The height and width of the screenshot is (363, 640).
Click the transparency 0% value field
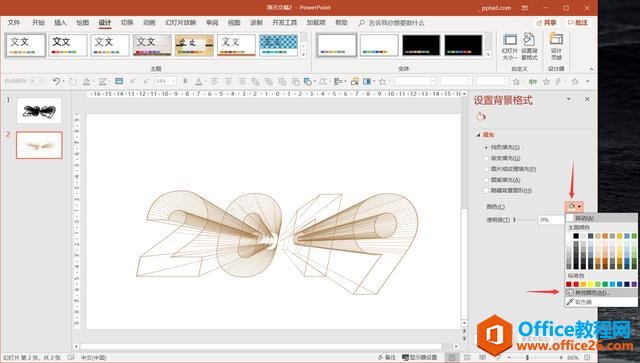click(551, 220)
